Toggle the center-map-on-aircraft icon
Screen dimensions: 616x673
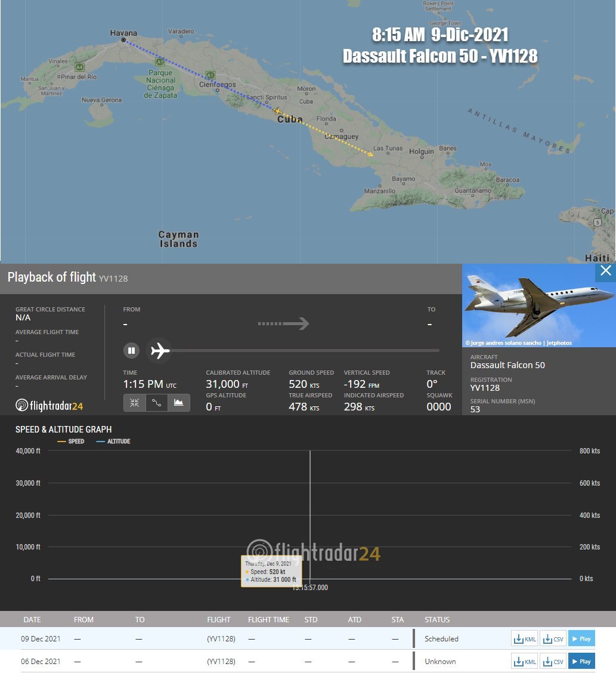pyautogui.click(x=135, y=403)
